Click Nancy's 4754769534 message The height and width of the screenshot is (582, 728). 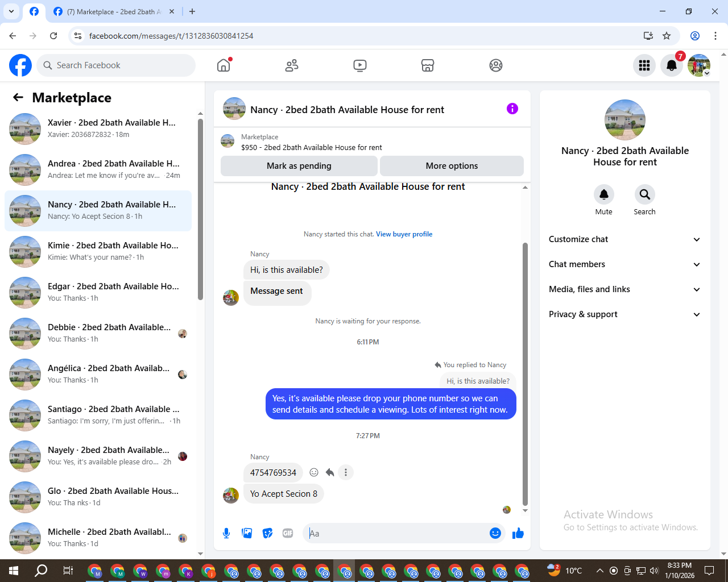coord(273,472)
